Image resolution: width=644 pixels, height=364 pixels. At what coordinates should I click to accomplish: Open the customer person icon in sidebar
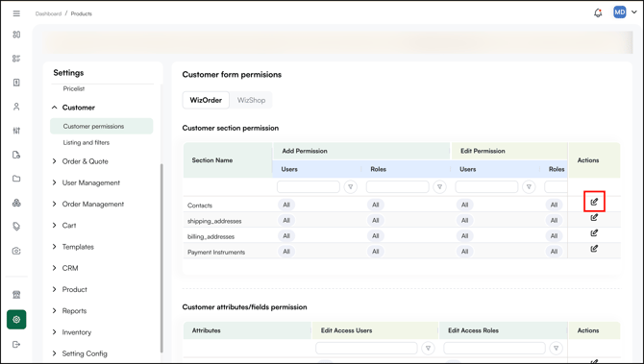tap(16, 107)
